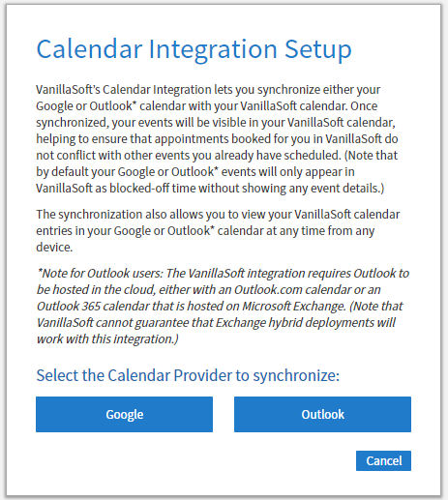
Task: Click the italic 'Note for Outlook users' text
Action: [x=101, y=274]
